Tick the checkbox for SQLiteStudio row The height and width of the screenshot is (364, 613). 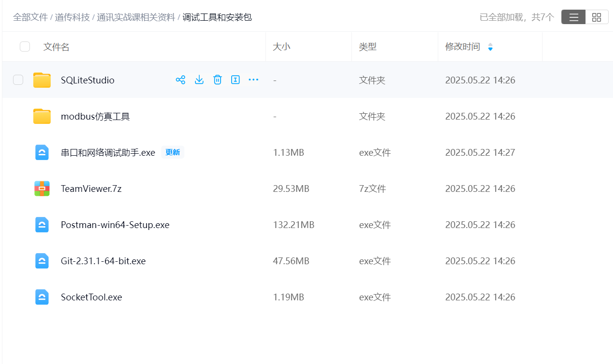[x=18, y=80]
